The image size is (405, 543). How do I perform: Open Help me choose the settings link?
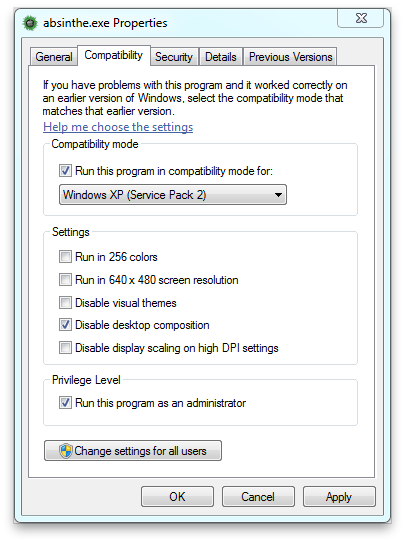(x=118, y=127)
